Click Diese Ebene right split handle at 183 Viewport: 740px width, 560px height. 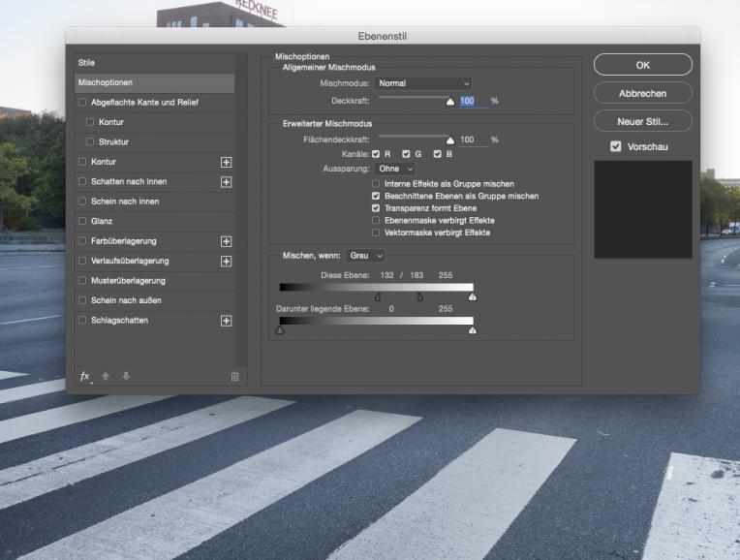[x=420, y=297]
